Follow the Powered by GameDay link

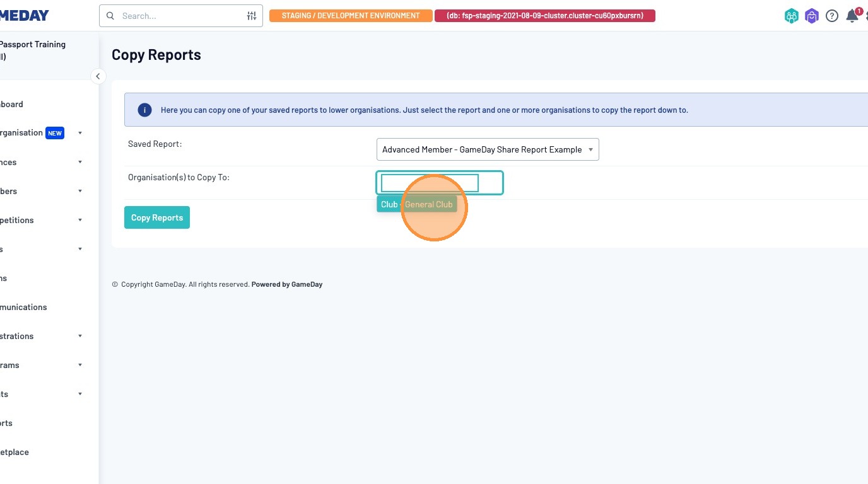(287, 284)
